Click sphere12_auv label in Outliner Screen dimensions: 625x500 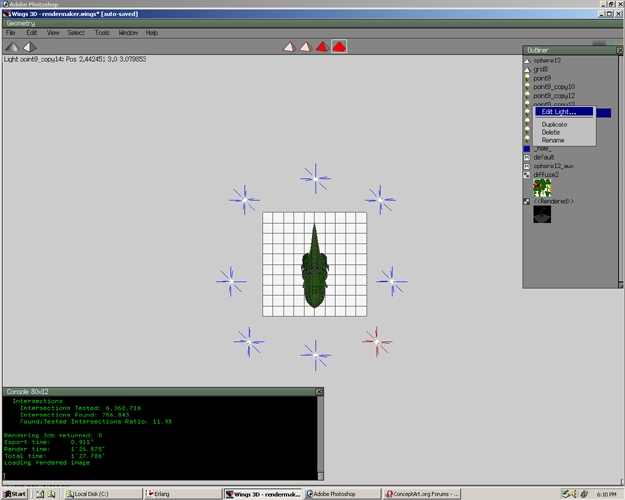pyautogui.click(x=554, y=166)
